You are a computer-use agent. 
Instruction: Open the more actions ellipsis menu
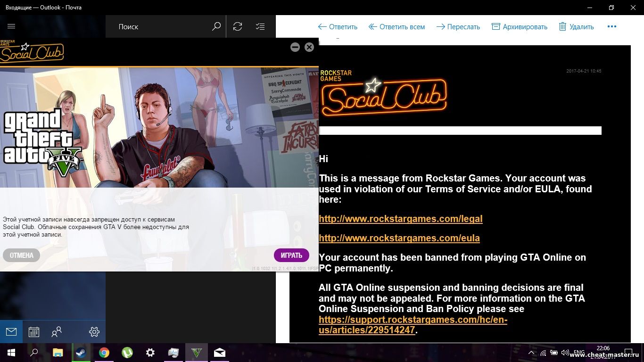(612, 27)
